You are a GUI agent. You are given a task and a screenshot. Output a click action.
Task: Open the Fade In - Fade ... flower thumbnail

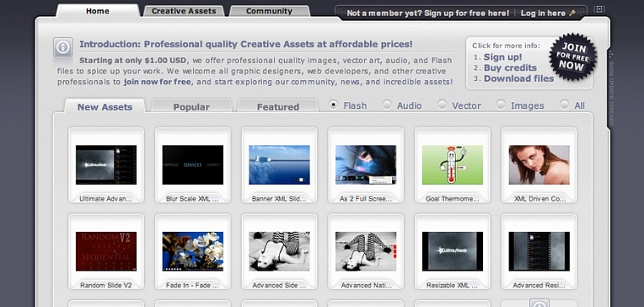(x=193, y=251)
